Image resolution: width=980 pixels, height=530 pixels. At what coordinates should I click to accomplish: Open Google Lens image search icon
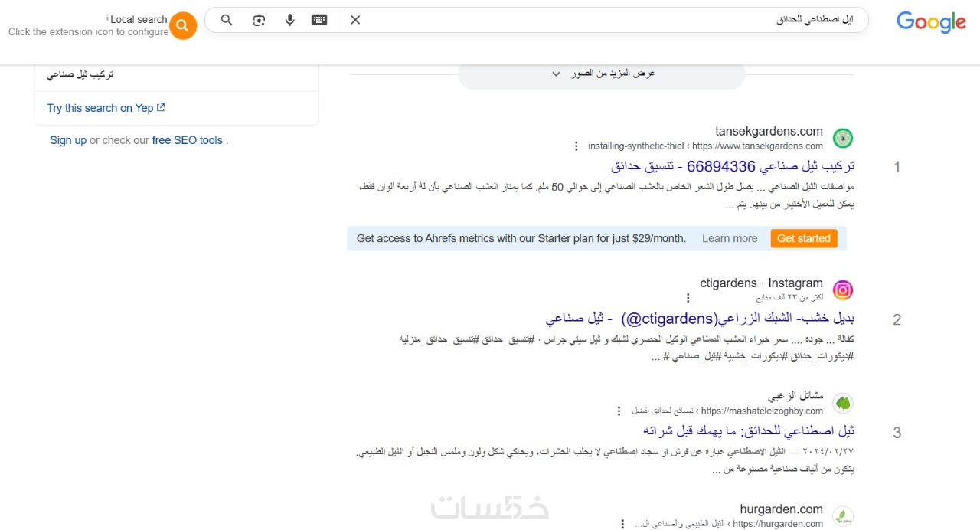tap(259, 20)
